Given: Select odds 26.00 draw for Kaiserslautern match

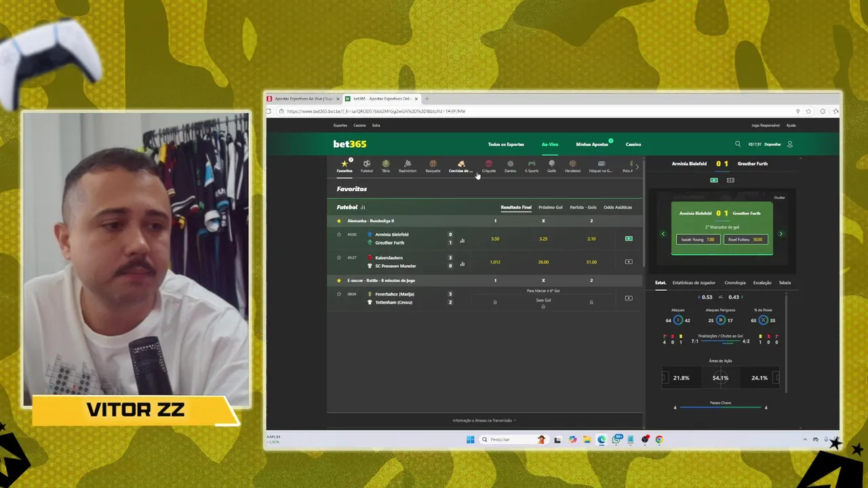Looking at the screenshot, I should 543,262.
